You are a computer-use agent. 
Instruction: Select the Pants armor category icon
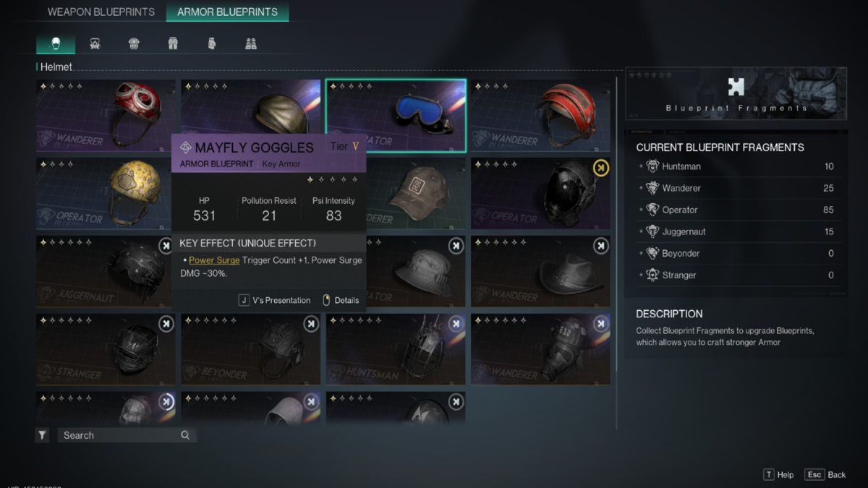pos(173,44)
